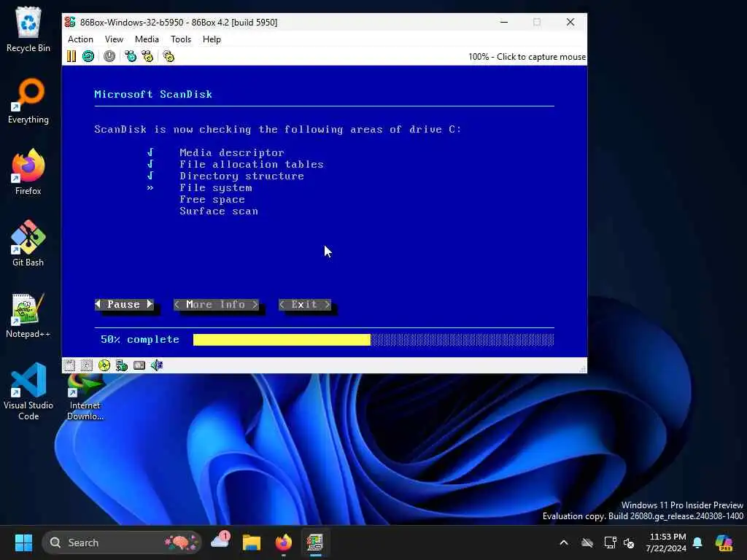Click the hard disk status bar icon
The width and height of the screenshot is (747, 560).
[x=139, y=365]
